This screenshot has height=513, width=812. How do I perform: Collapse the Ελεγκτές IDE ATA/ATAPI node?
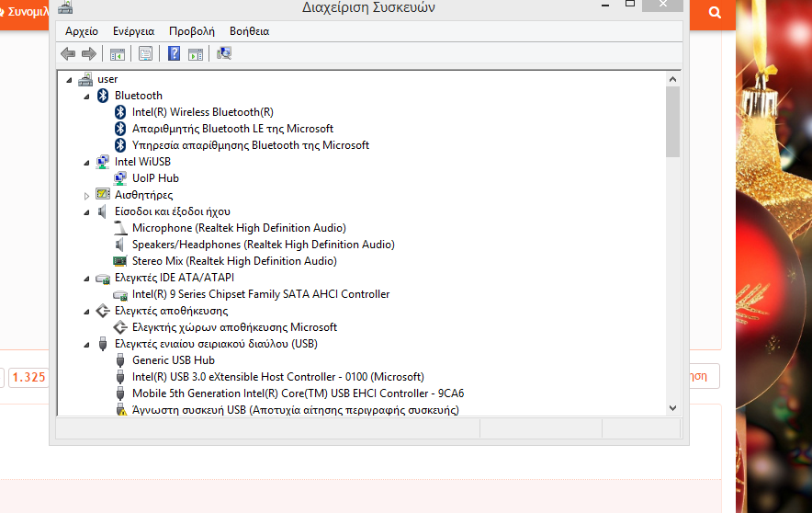[x=87, y=278]
